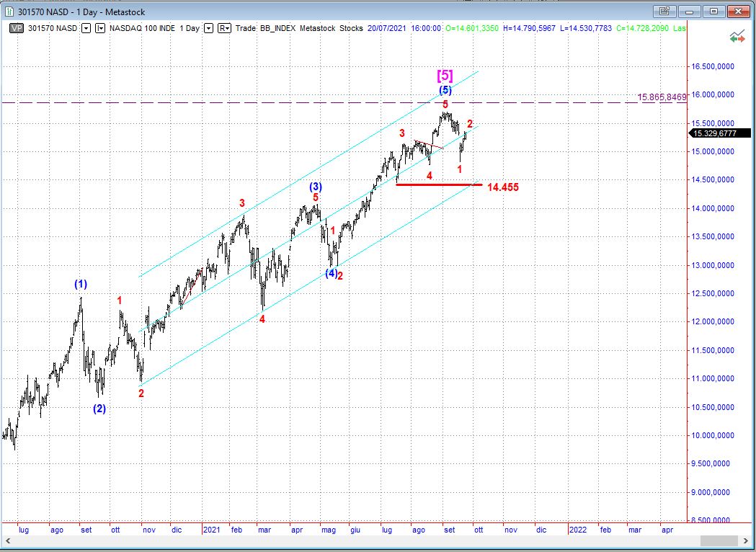The height and width of the screenshot is (552, 756).
Task: Select the blue (3) wave label
Action: (316, 187)
